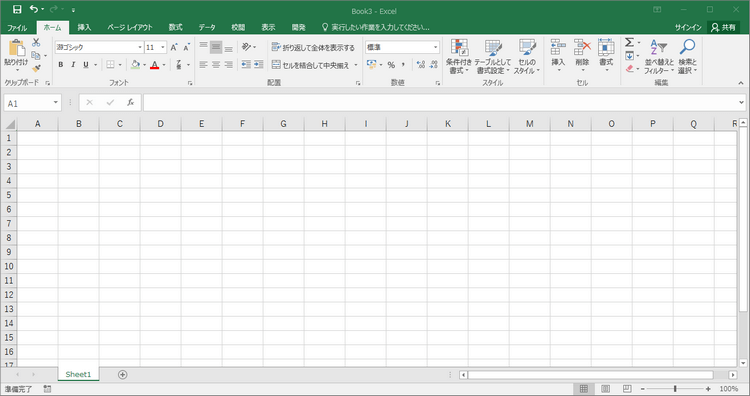Switch to the Data (データ) tab

click(x=207, y=27)
